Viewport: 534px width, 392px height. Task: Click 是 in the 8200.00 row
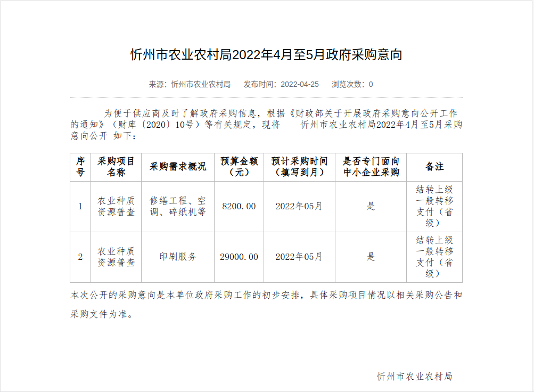[x=371, y=207]
